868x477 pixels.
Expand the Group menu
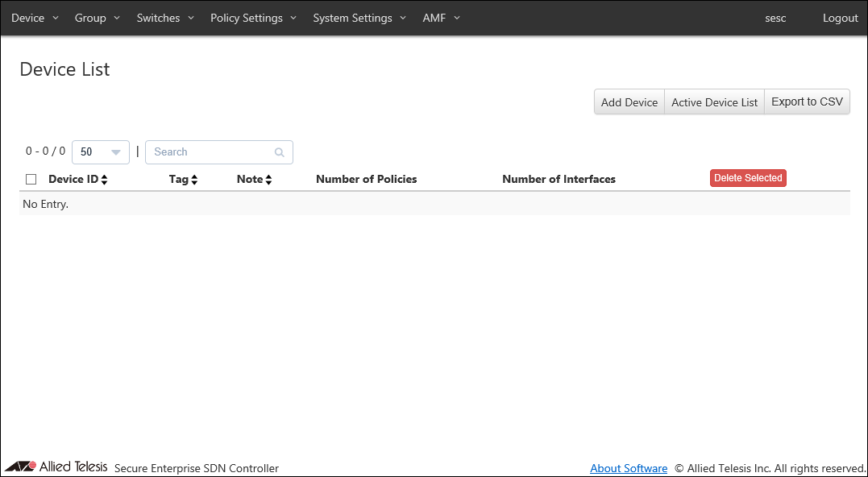click(x=97, y=18)
